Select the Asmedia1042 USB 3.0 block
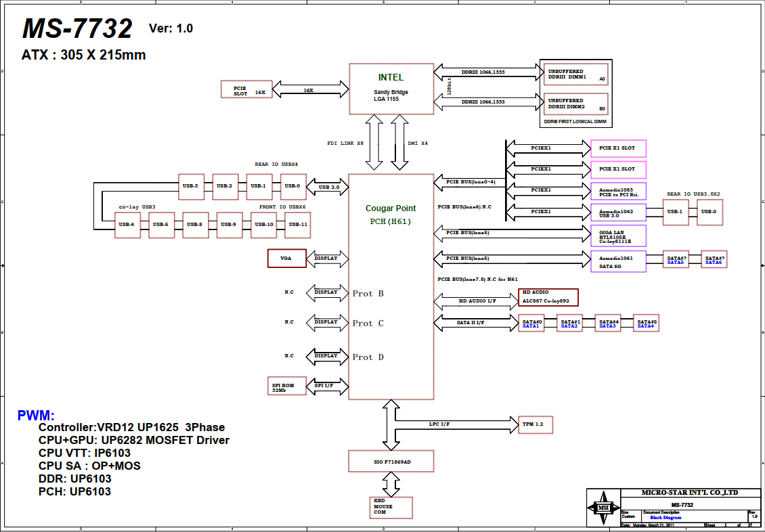 [619, 213]
